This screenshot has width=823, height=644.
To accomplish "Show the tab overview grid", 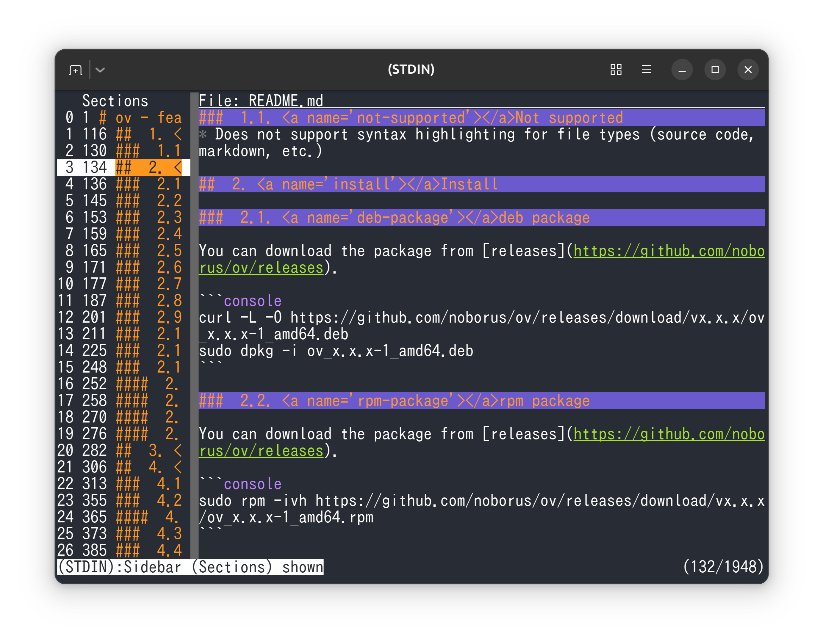I will [616, 70].
